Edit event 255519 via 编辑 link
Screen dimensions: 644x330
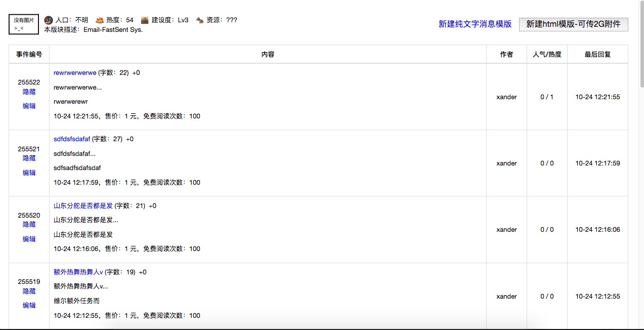[x=29, y=306]
